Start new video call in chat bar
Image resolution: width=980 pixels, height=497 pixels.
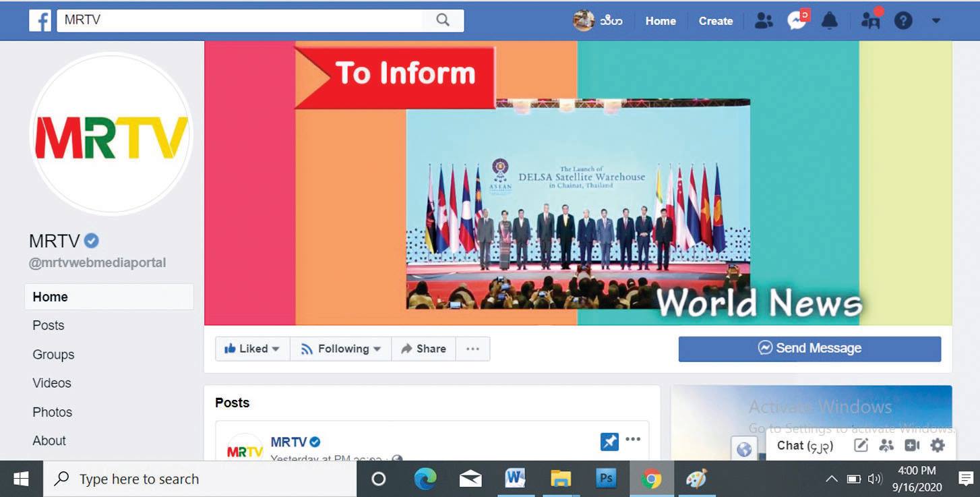(x=912, y=445)
